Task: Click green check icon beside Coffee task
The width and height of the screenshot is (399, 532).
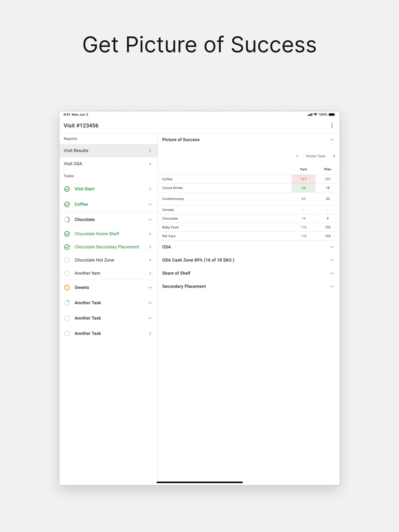Action: [67, 204]
